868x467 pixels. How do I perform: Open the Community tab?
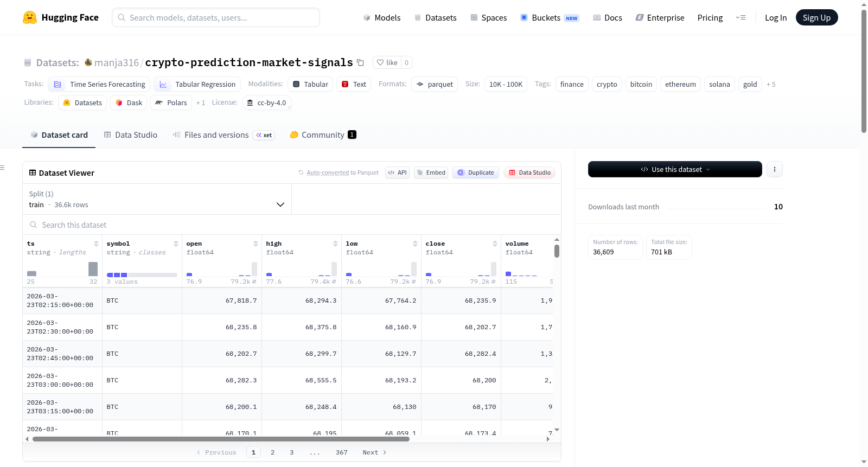pos(323,135)
